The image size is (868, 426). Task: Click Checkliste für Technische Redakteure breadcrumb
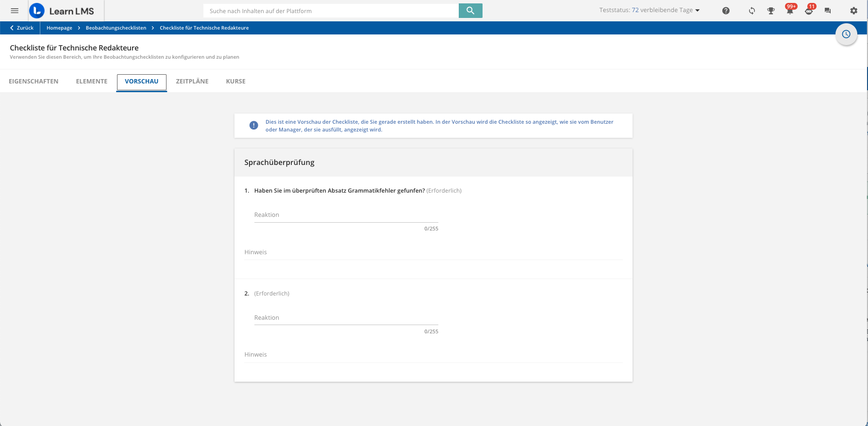(x=204, y=28)
